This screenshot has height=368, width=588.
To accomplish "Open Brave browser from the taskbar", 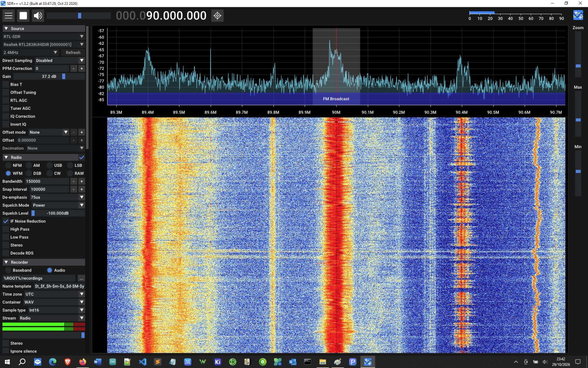I will 68,361.
